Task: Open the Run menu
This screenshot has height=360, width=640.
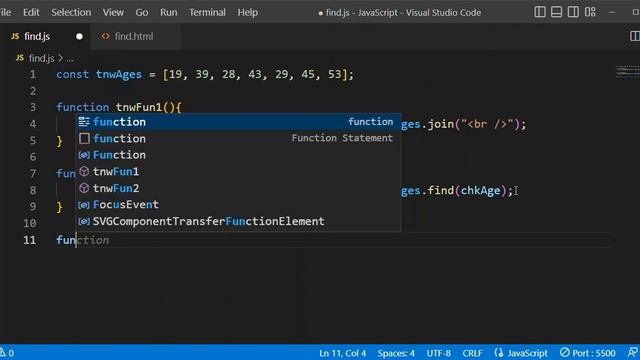Action: point(169,12)
